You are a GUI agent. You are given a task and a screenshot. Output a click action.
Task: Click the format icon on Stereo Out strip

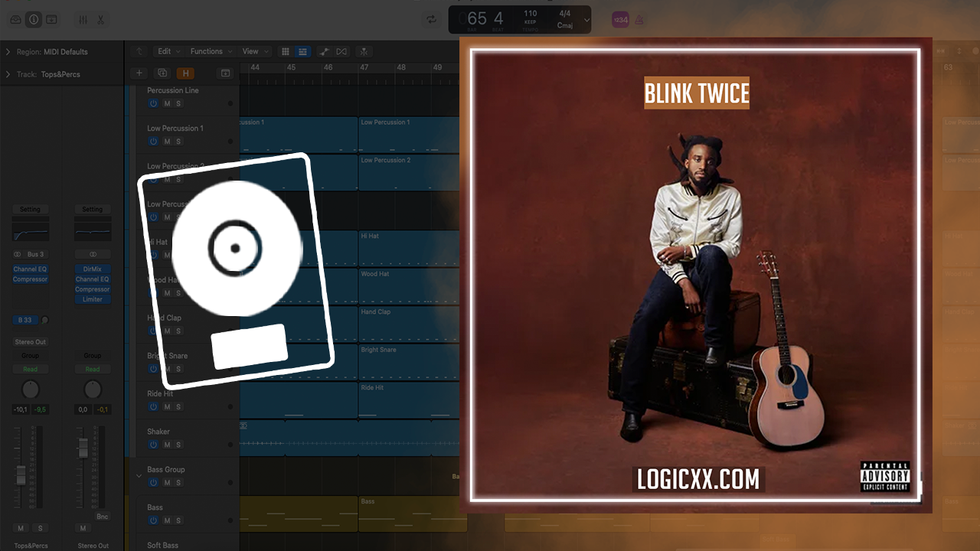(93, 254)
